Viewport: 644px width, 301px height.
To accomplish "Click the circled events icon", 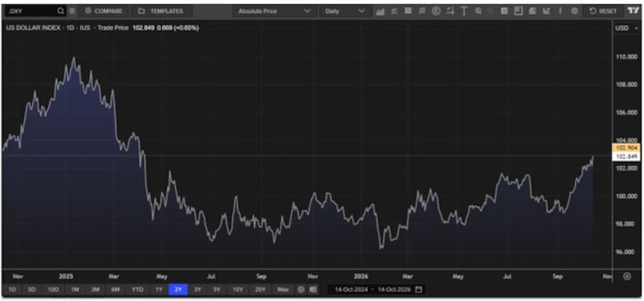I will (436, 11).
